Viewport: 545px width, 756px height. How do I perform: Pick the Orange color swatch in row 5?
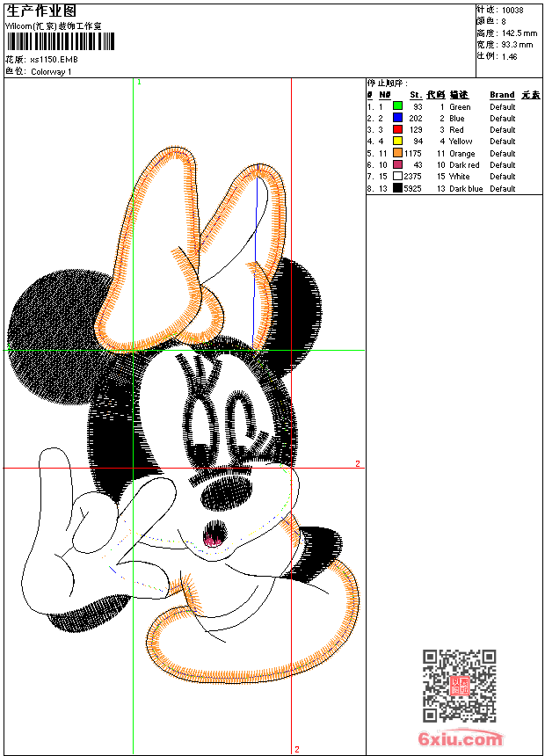(x=397, y=153)
